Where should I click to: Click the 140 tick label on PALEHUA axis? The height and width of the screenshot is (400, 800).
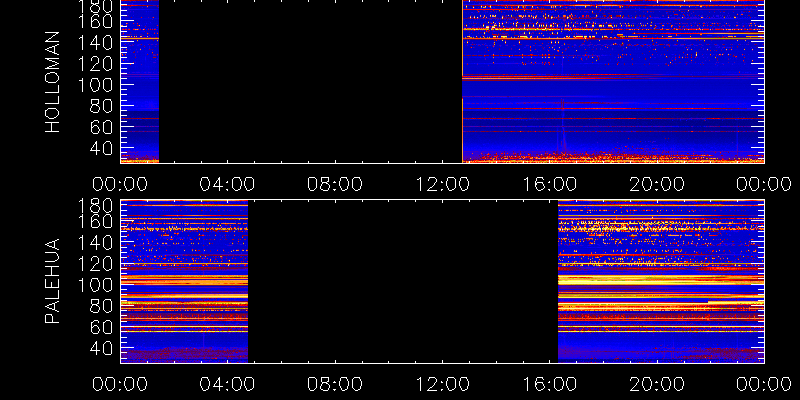pyautogui.click(x=95, y=242)
